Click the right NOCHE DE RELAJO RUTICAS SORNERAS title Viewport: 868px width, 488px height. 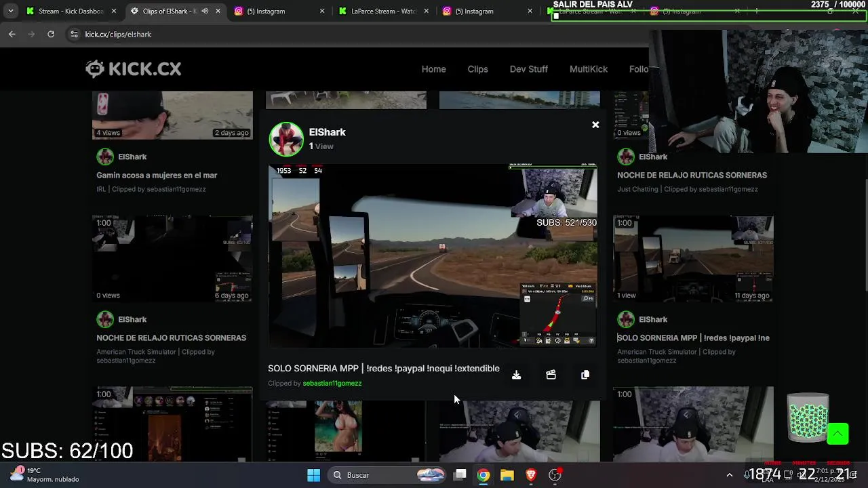(692, 175)
